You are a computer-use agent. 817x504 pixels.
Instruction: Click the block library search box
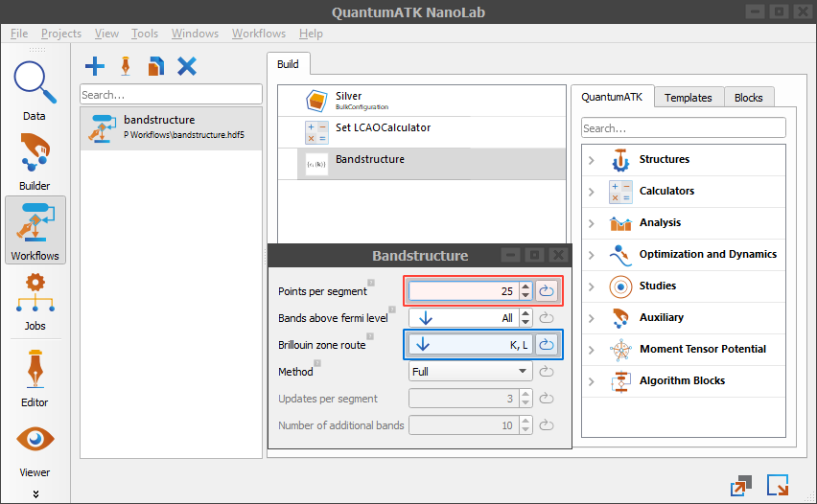[x=684, y=128]
